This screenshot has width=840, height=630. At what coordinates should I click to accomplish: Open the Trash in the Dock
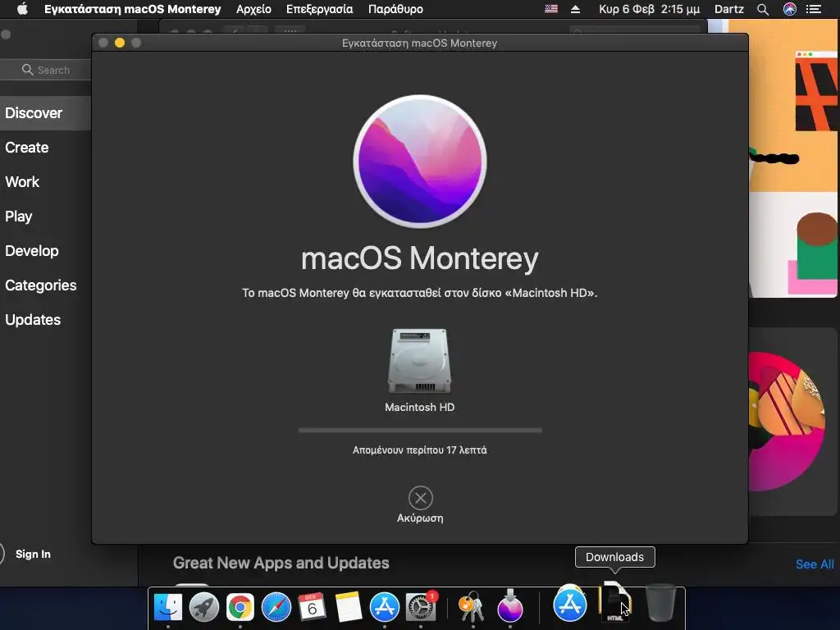(660, 603)
